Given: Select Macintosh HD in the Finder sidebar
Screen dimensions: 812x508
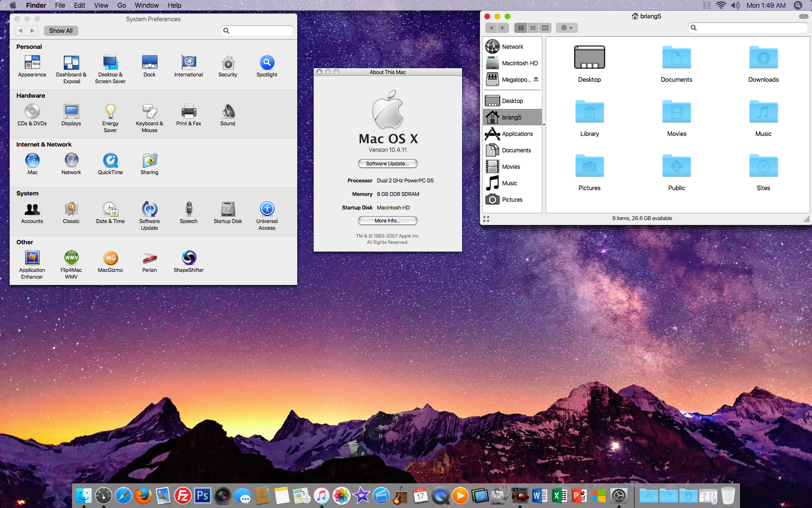Looking at the screenshot, I should click(x=512, y=63).
